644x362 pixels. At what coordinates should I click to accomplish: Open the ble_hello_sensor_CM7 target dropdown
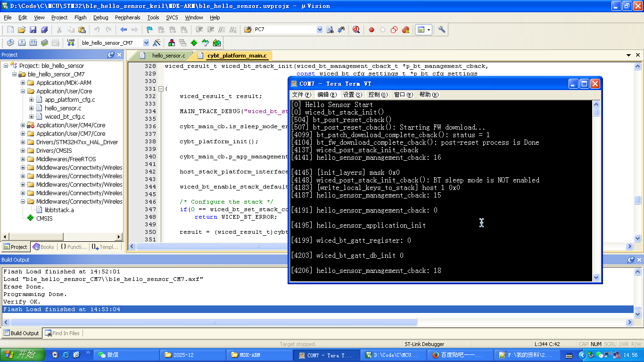(x=146, y=43)
